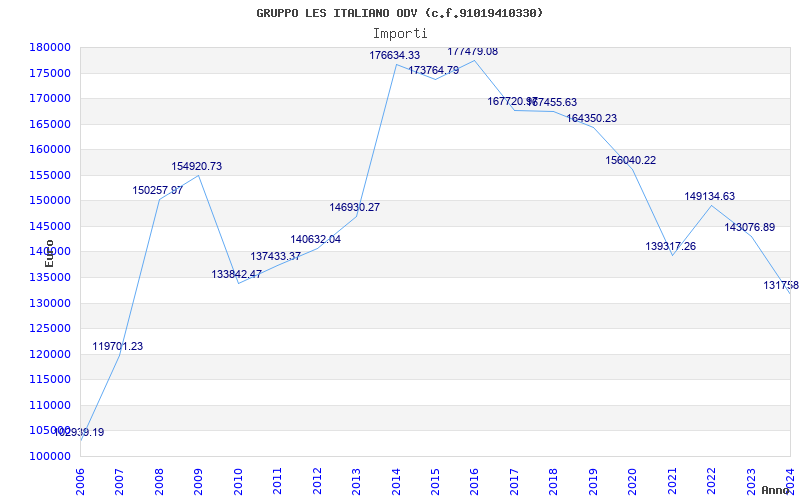
Task: Click data label 164350.23
Action: [x=592, y=118]
